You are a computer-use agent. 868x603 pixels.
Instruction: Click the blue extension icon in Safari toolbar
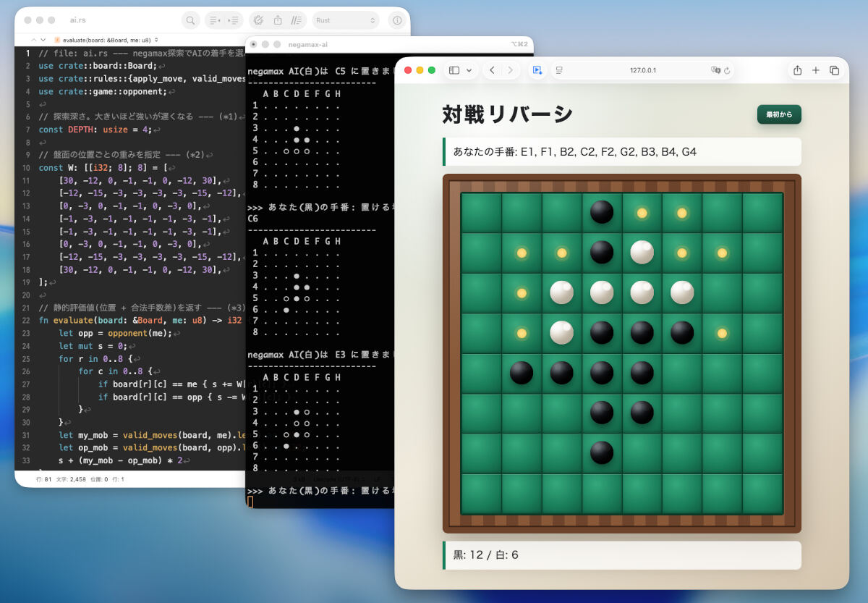click(x=537, y=70)
